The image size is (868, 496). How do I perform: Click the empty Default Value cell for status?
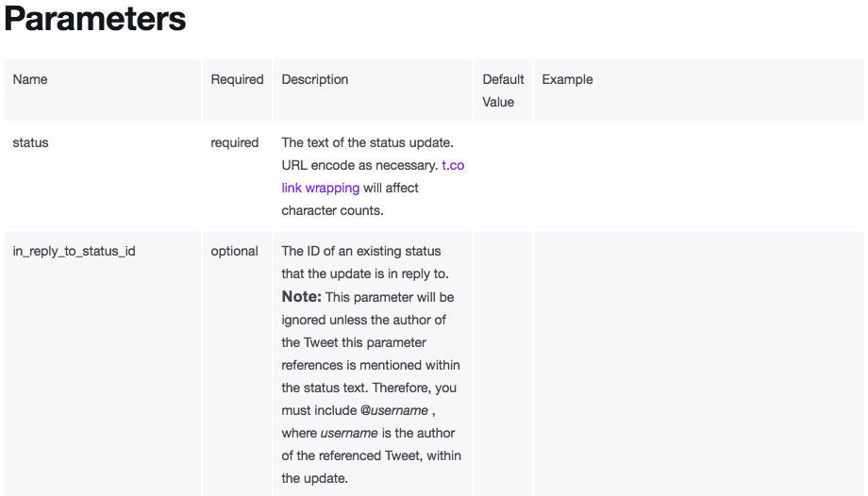(503, 176)
